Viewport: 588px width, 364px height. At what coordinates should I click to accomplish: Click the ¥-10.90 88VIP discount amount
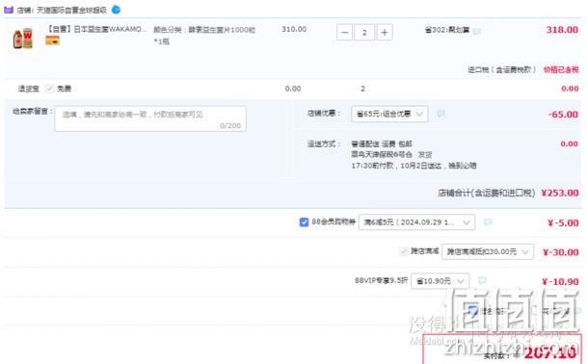(560, 281)
